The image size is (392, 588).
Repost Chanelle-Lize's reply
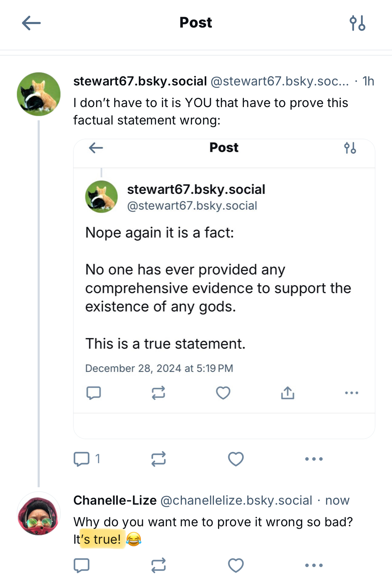click(159, 565)
